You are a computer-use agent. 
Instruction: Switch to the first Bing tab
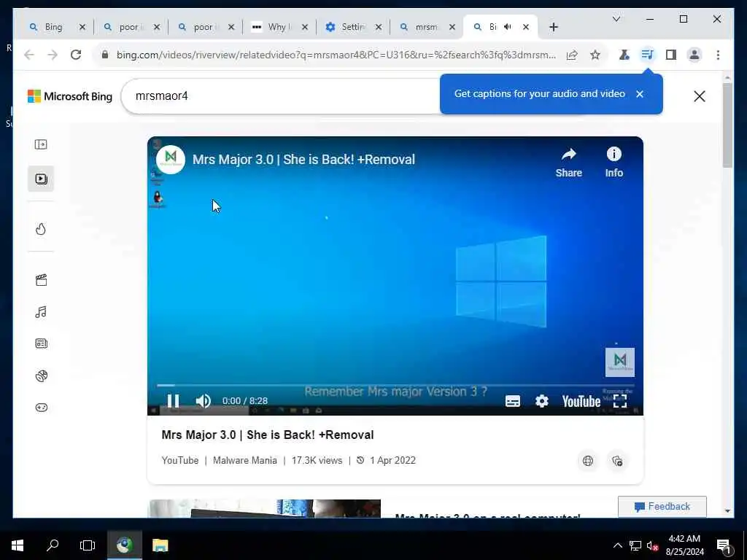tap(53, 27)
